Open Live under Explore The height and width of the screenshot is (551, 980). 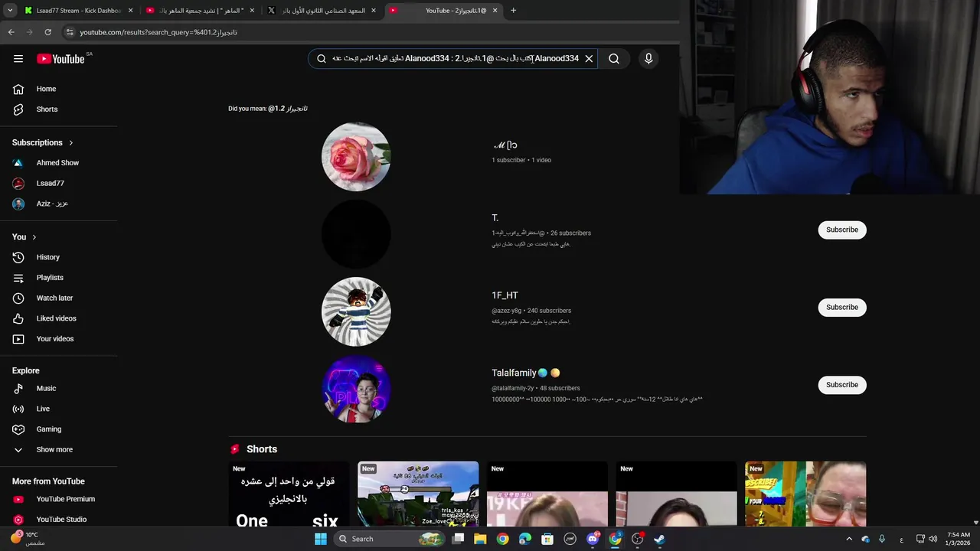[x=43, y=409]
